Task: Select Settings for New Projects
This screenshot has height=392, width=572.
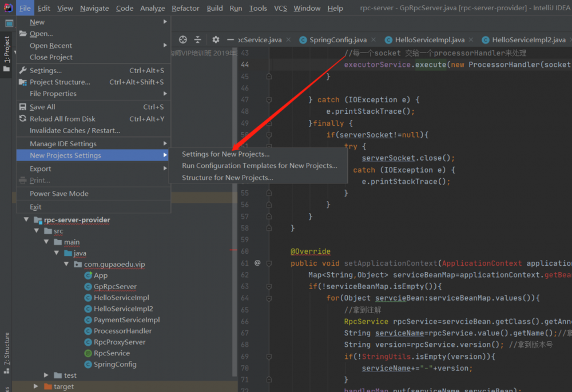Action: pos(225,154)
